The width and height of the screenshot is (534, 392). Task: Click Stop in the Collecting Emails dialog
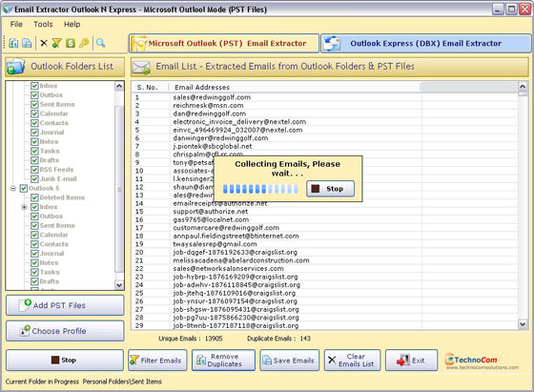click(x=330, y=189)
